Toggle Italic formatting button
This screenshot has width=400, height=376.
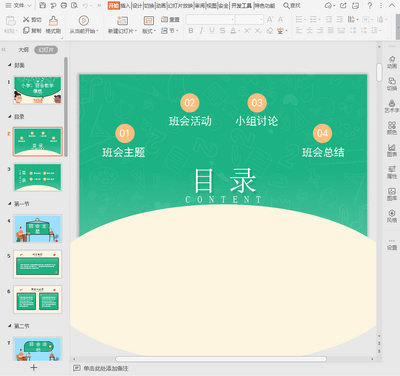[x=201, y=31]
